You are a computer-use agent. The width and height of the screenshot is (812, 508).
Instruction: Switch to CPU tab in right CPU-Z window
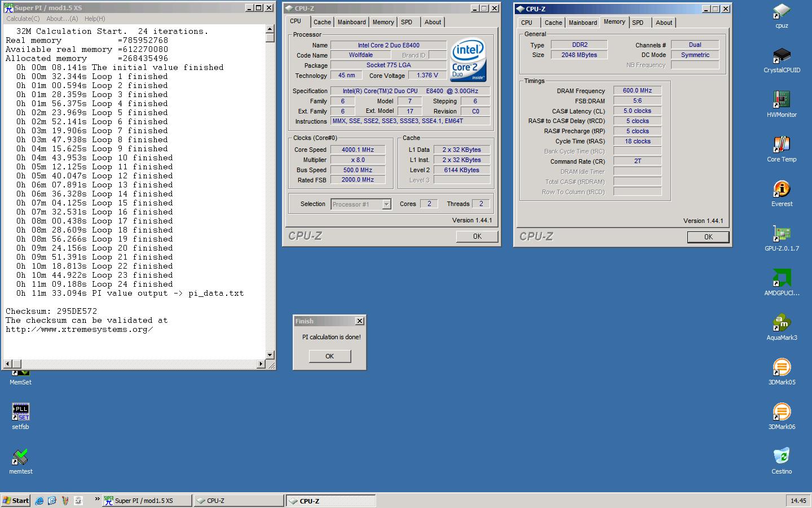click(x=527, y=23)
